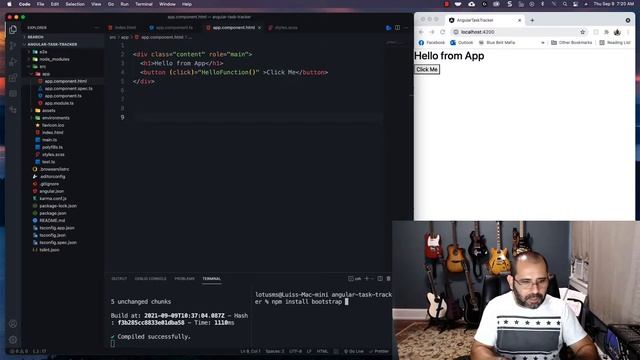Open Explorer more actions ellipsis
This screenshot has height=360, width=640.
(x=97, y=28)
